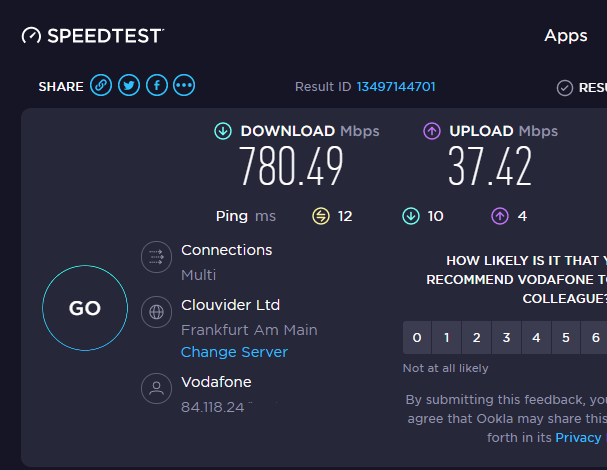Copy the share link icon

click(101, 85)
